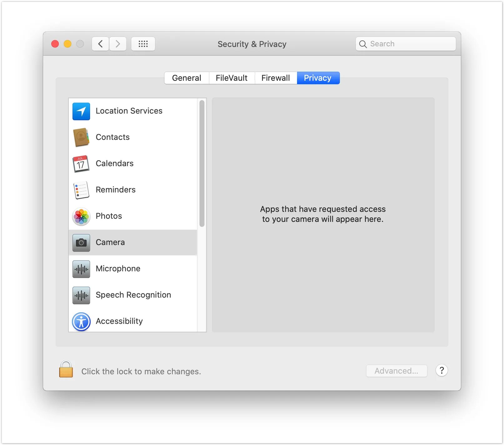
Task: Click the Reminders list icon
Action: (x=81, y=190)
